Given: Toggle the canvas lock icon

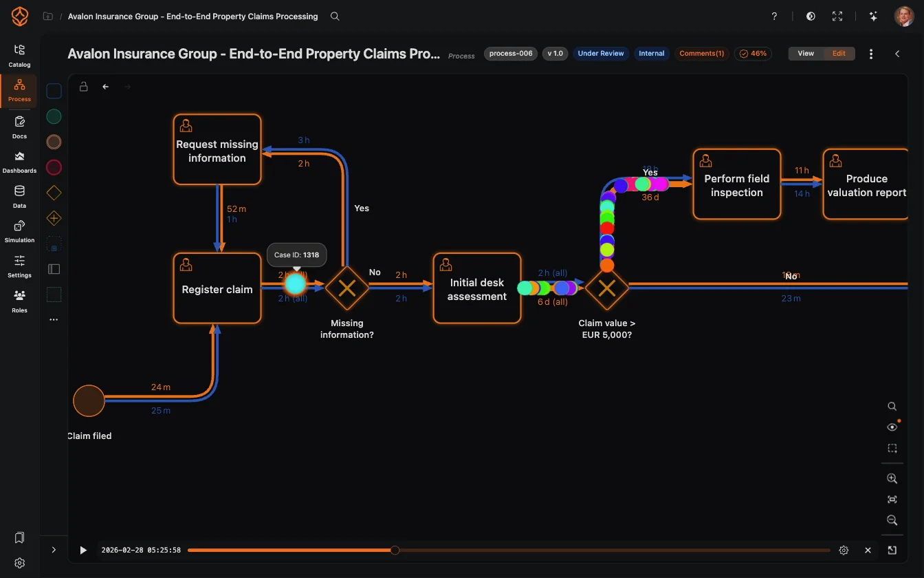Looking at the screenshot, I should tap(83, 87).
